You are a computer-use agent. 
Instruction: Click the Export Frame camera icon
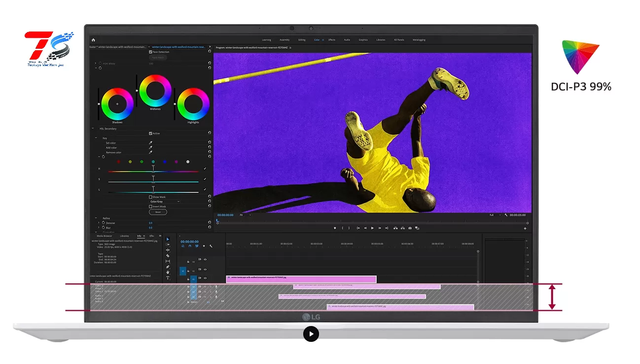click(410, 228)
